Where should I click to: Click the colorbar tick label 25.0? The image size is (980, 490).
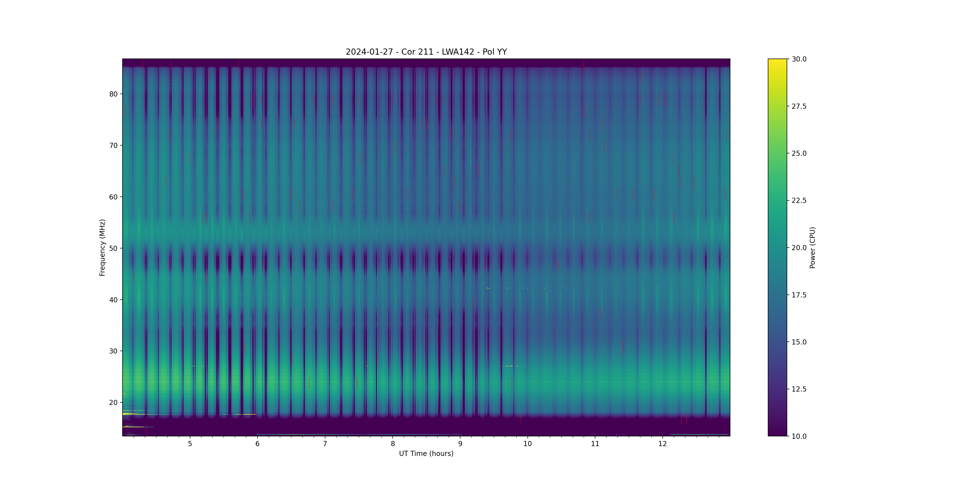[799, 153]
